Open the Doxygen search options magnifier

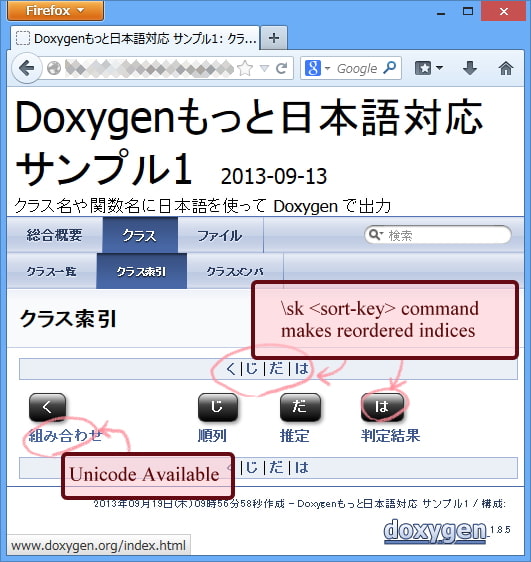(375, 235)
